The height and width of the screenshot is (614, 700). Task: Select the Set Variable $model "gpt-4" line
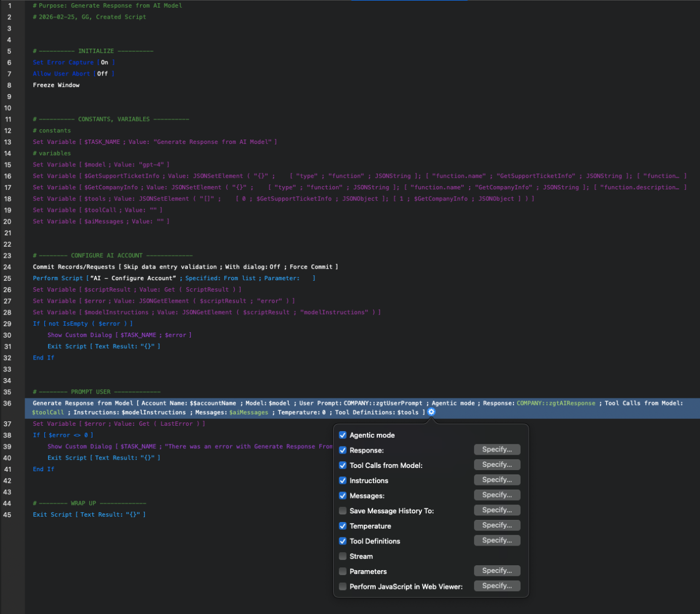point(101,165)
